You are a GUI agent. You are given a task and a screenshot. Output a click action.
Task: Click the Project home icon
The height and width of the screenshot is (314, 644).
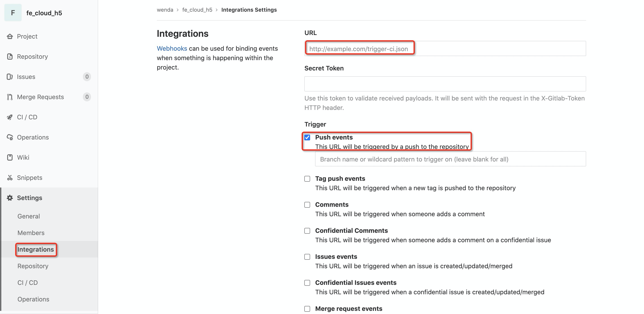pos(10,37)
